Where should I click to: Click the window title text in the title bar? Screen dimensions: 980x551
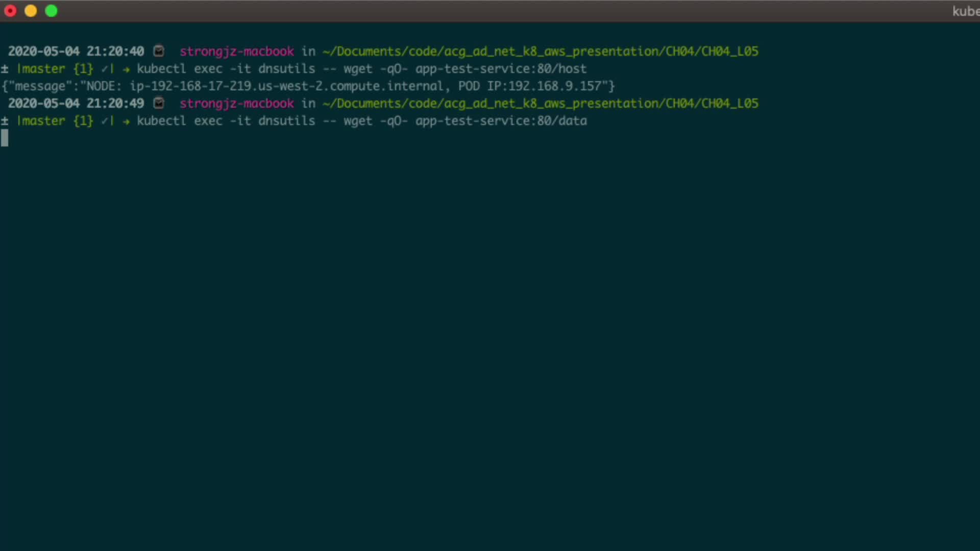coord(966,11)
